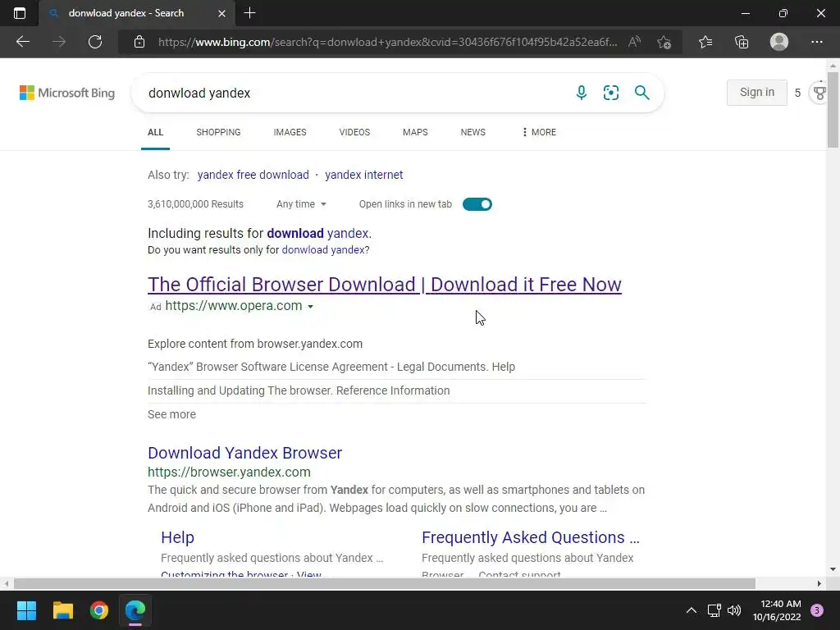Open 'Installing and Updating The browser' link
Viewport: 840px width, 630px height.
(x=299, y=390)
